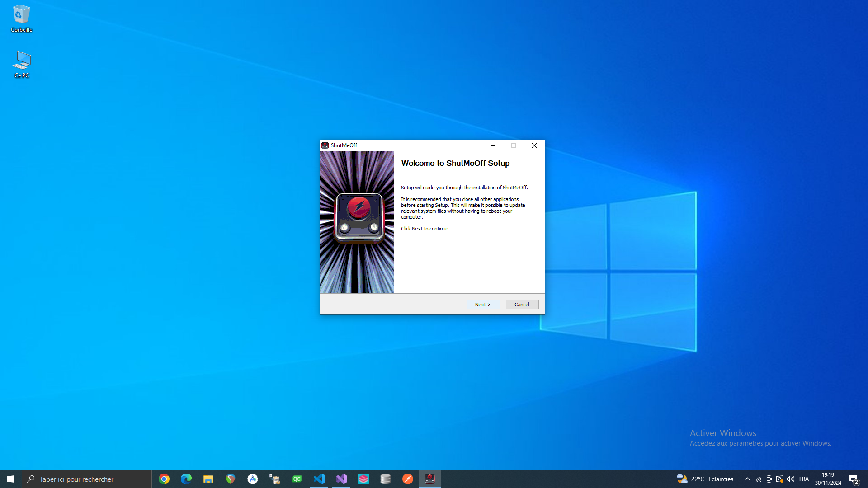Click the Windows Start button
This screenshot has height=488, width=868.
coord(10,479)
